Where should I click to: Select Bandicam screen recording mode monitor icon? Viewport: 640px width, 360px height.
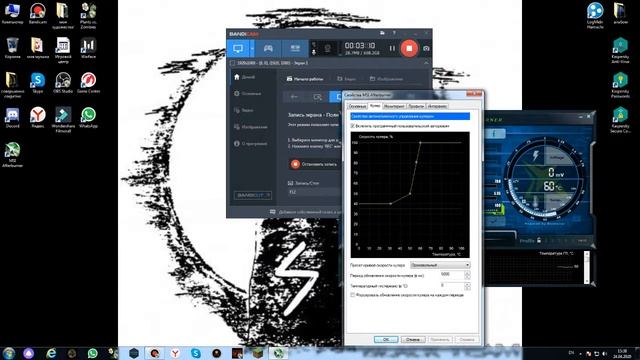(x=238, y=49)
